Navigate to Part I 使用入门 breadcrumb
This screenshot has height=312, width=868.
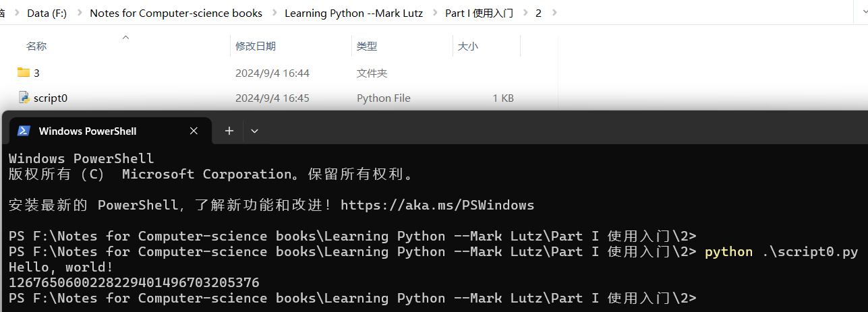pyautogui.click(x=479, y=13)
